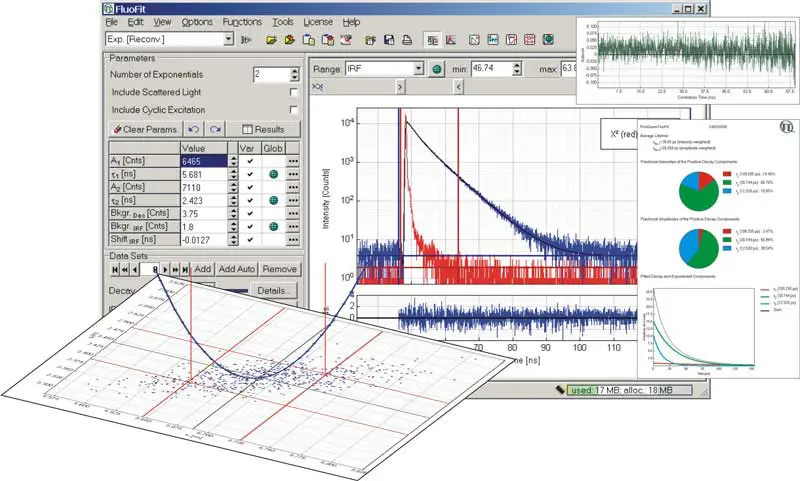Click the rewind double-arrow in Data Sets
Image resolution: width=800 pixels, height=481 pixels.
(124, 269)
